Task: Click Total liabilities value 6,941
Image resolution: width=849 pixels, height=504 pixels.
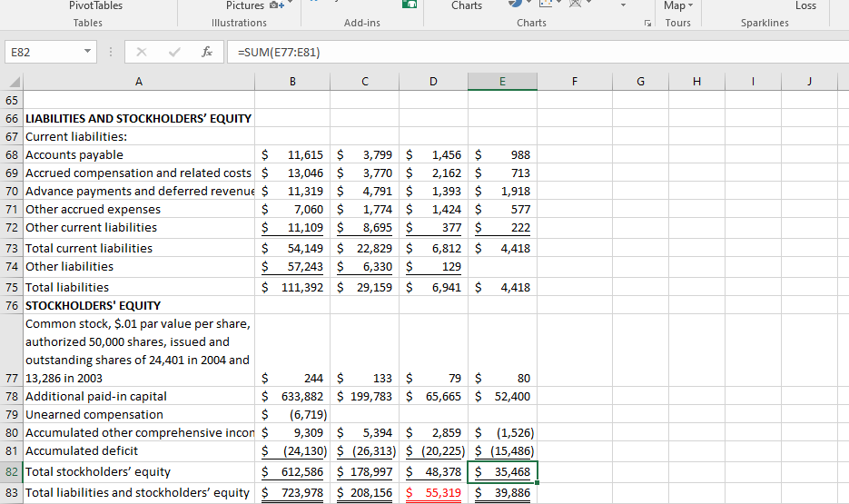Action: tap(433, 287)
